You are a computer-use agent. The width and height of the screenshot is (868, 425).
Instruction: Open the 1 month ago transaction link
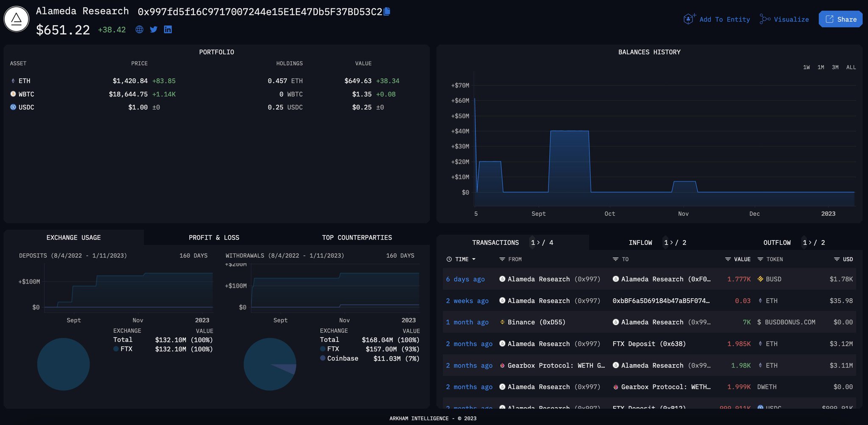467,322
